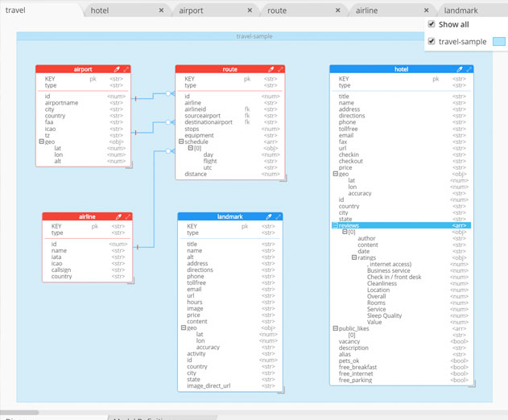The image size is (508, 420).
Task: Click the pencil icon on hotel table
Action: click(x=460, y=69)
